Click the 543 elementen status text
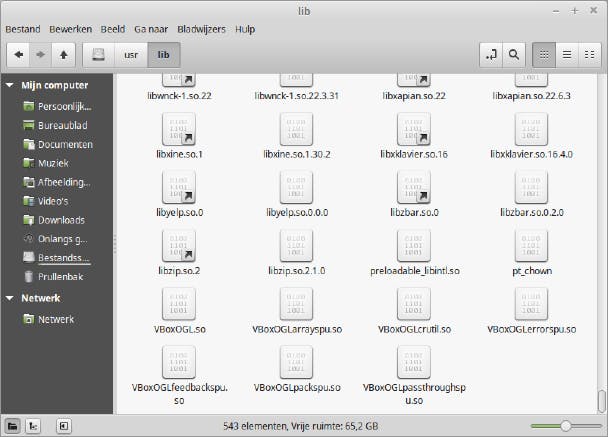The height and width of the screenshot is (437, 608). tap(301, 426)
